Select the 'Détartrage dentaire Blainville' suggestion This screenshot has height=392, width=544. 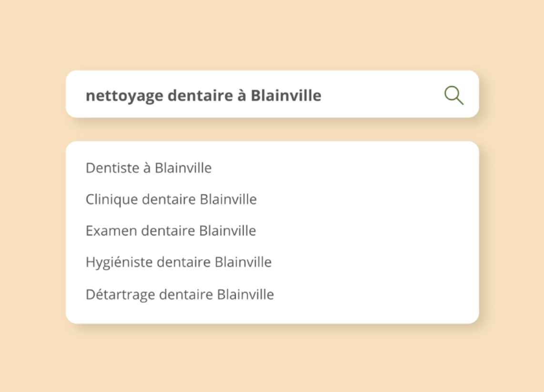(180, 294)
